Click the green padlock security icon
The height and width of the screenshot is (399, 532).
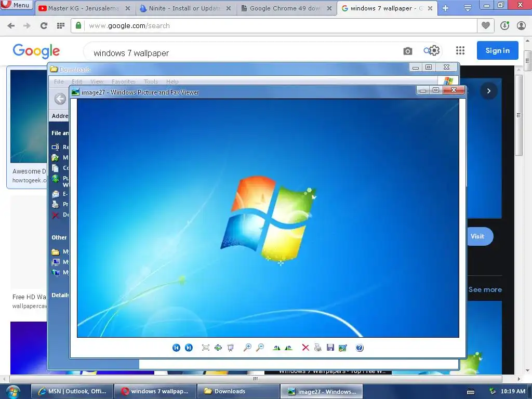[78, 25]
